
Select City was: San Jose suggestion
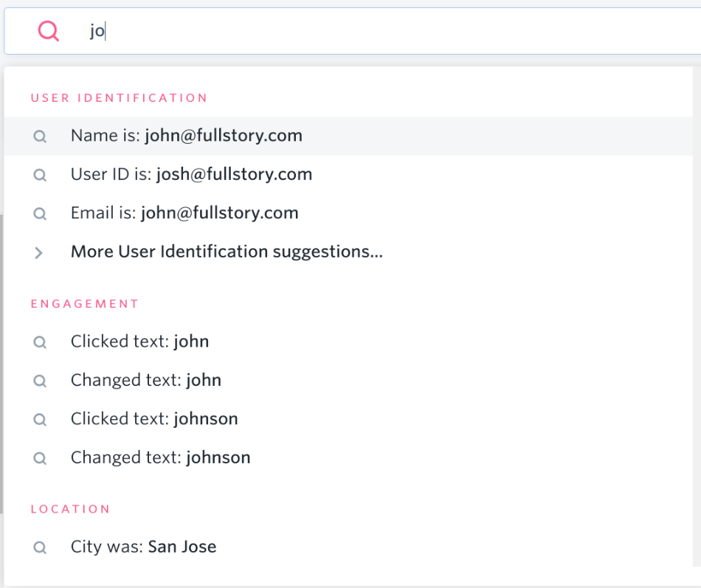[348, 547]
